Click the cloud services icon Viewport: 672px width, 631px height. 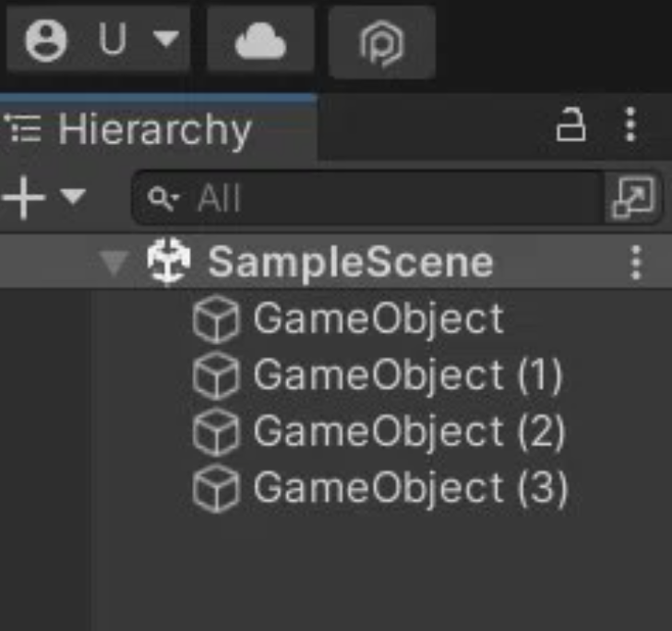pos(259,42)
